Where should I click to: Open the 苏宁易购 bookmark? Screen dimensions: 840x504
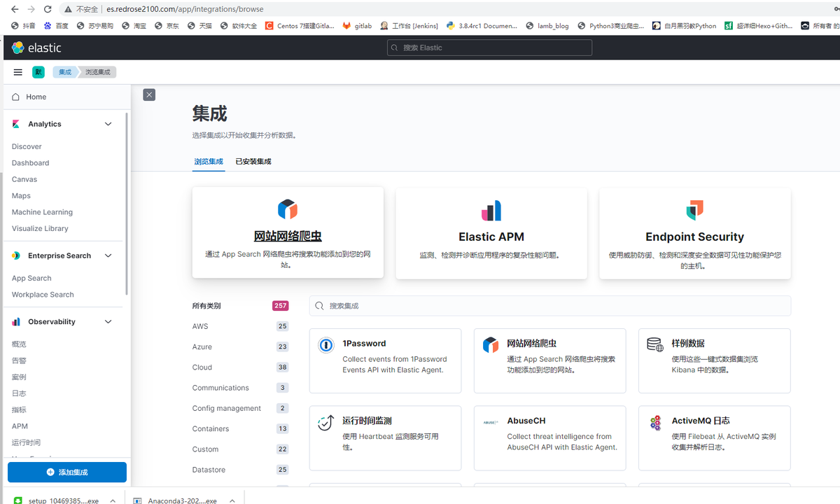tap(95, 26)
